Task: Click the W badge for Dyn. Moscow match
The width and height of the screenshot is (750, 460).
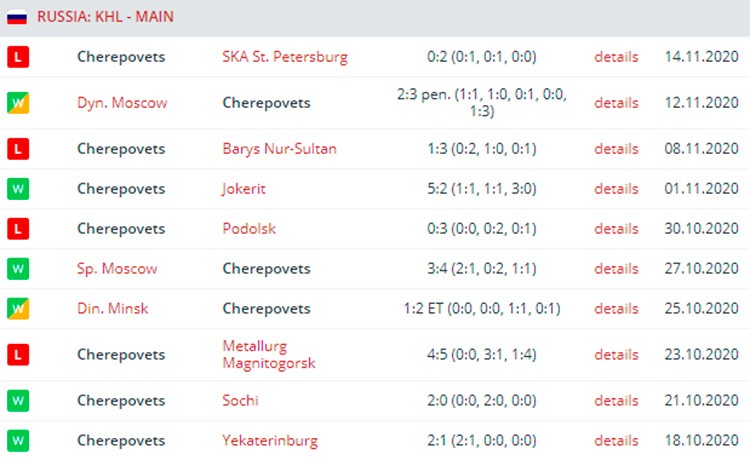Action: 18,103
